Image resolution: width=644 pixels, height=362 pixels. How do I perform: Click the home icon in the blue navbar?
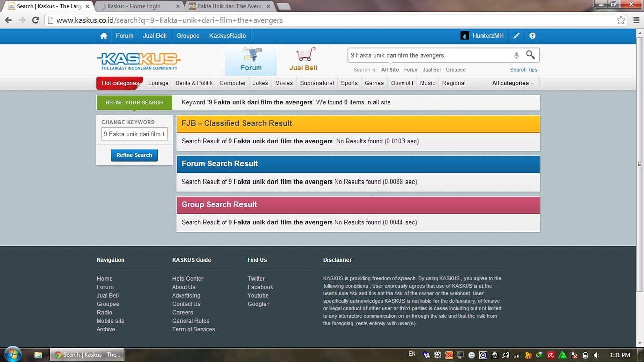point(104,36)
